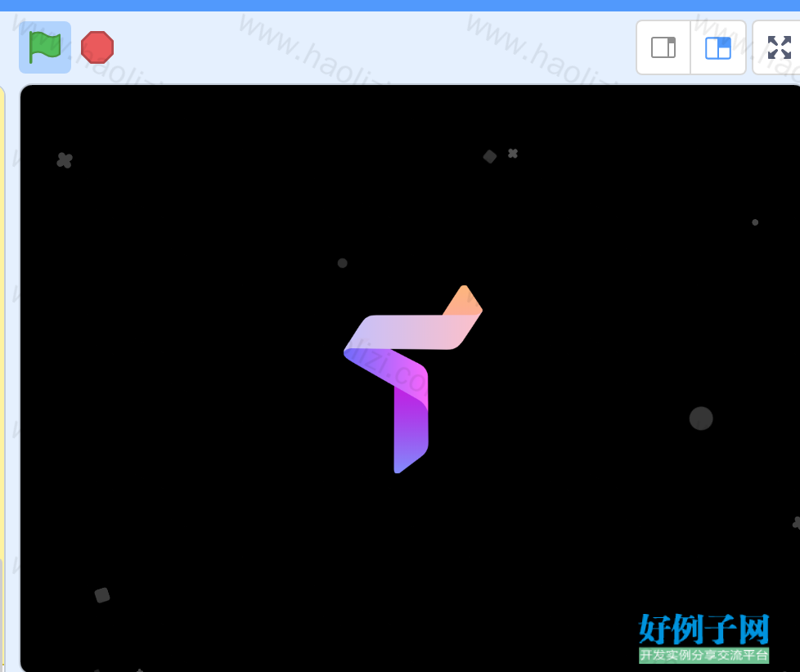Switch to large stage layout
The width and height of the screenshot is (800, 672).
click(x=718, y=47)
